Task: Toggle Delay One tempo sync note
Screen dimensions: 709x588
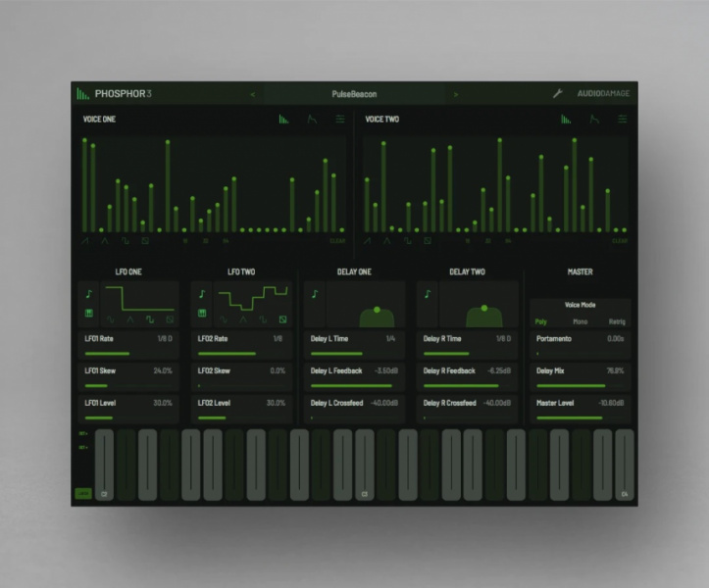Action: (x=315, y=294)
